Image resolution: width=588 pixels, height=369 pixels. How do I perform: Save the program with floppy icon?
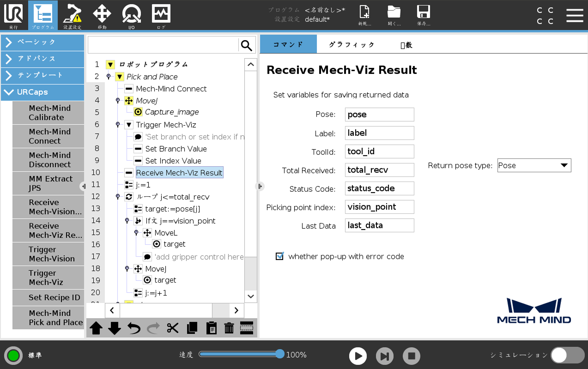[x=424, y=15]
